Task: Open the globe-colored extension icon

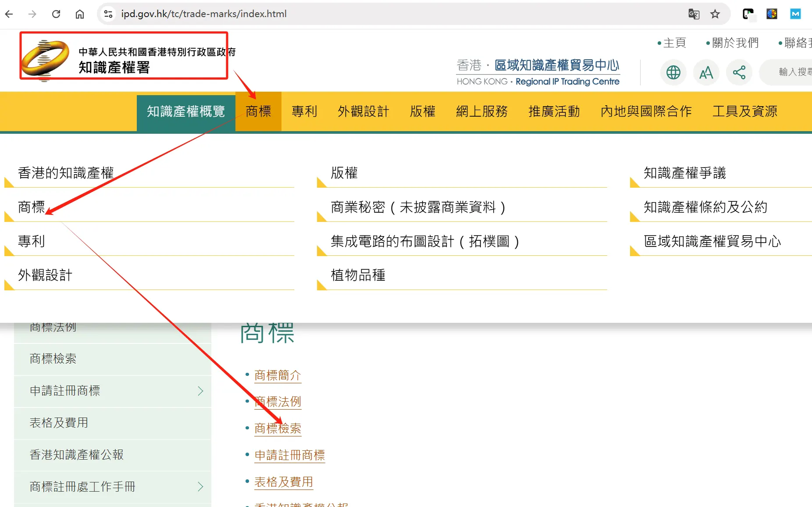Action: click(x=772, y=14)
